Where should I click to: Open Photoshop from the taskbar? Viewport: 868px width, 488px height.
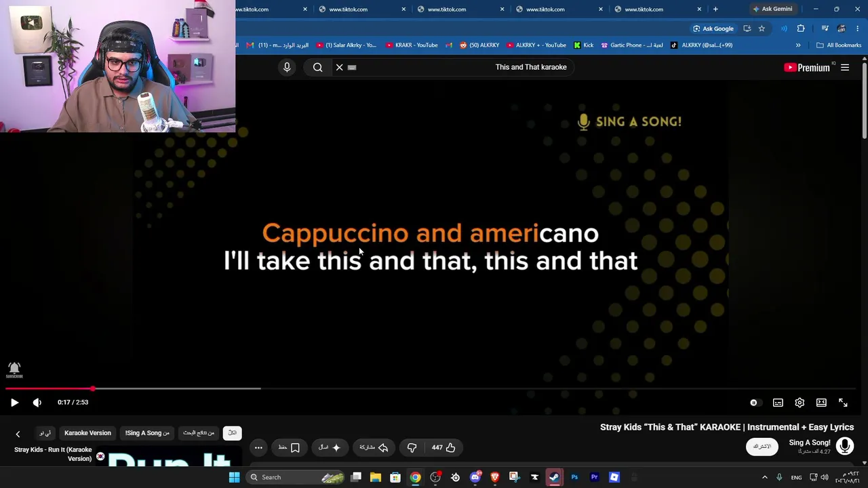pyautogui.click(x=574, y=477)
